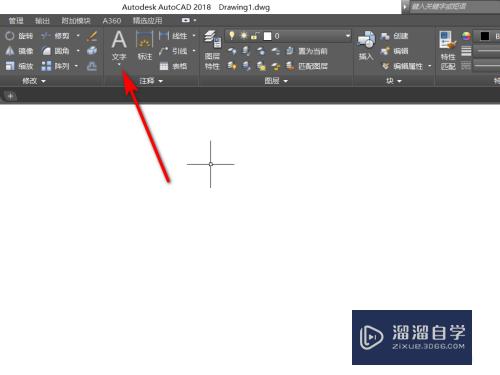Open the Fillet (圆角) dropdown arrow

pyautogui.click(x=78, y=51)
